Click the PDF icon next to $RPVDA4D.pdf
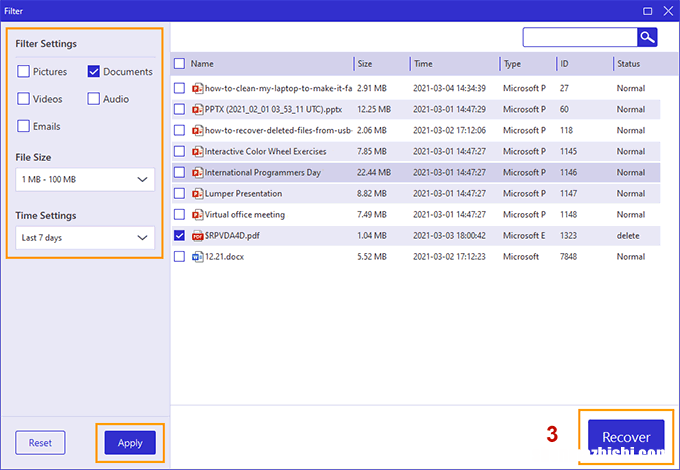This screenshot has height=470, width=680. [197, 236]
